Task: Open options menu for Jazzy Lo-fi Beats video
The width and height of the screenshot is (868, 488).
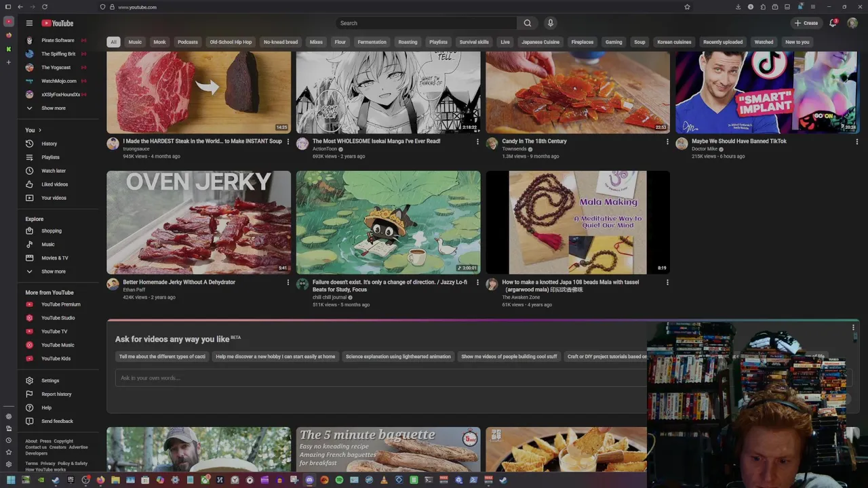Action: pyautogui.click(x=477, y=283)
